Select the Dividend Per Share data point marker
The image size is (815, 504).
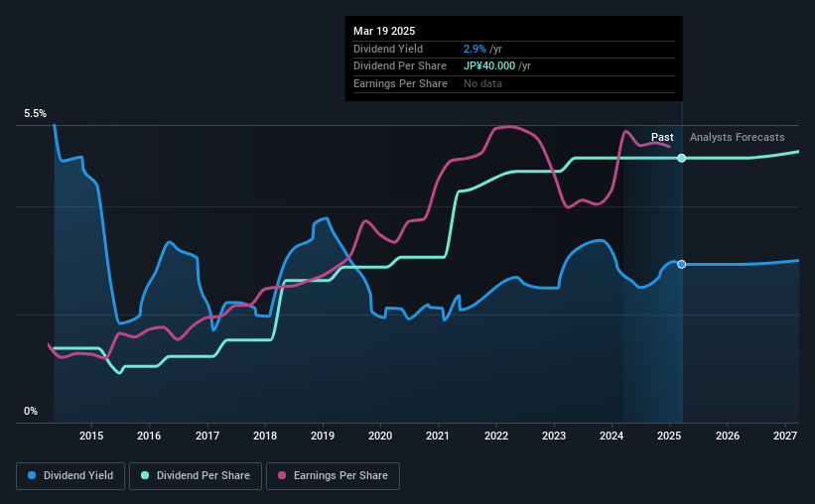(x=681, y=158)
